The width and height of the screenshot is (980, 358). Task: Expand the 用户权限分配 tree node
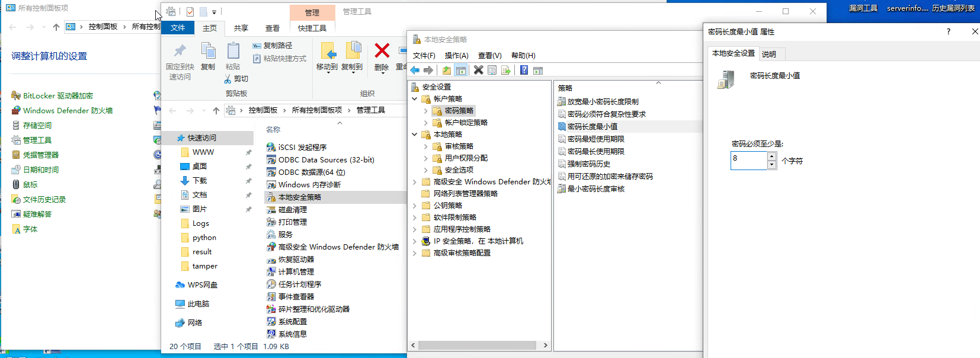(x=425, y=158)
